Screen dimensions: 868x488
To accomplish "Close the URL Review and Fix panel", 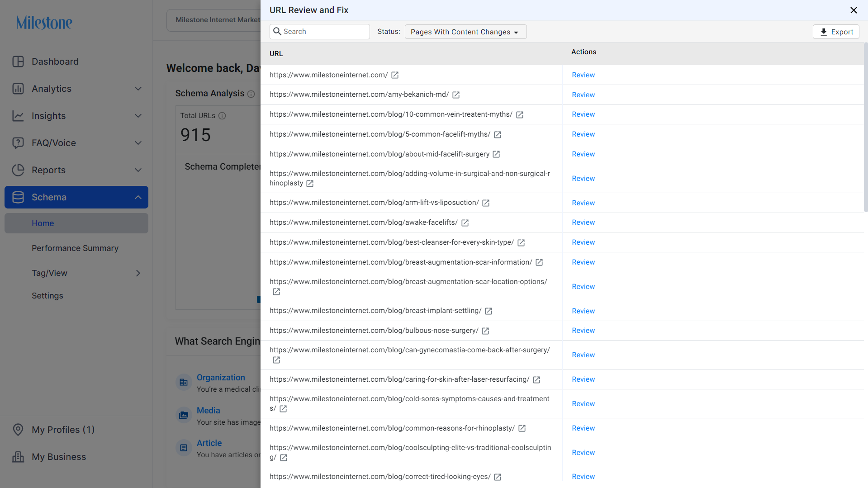I will click(854, 10).
